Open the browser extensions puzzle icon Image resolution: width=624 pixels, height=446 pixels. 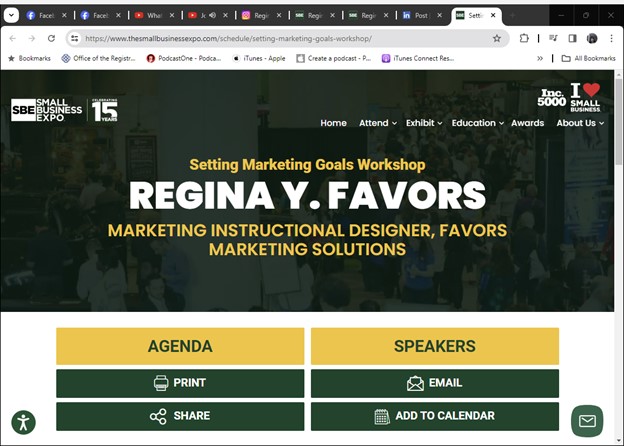coord(525,38)
